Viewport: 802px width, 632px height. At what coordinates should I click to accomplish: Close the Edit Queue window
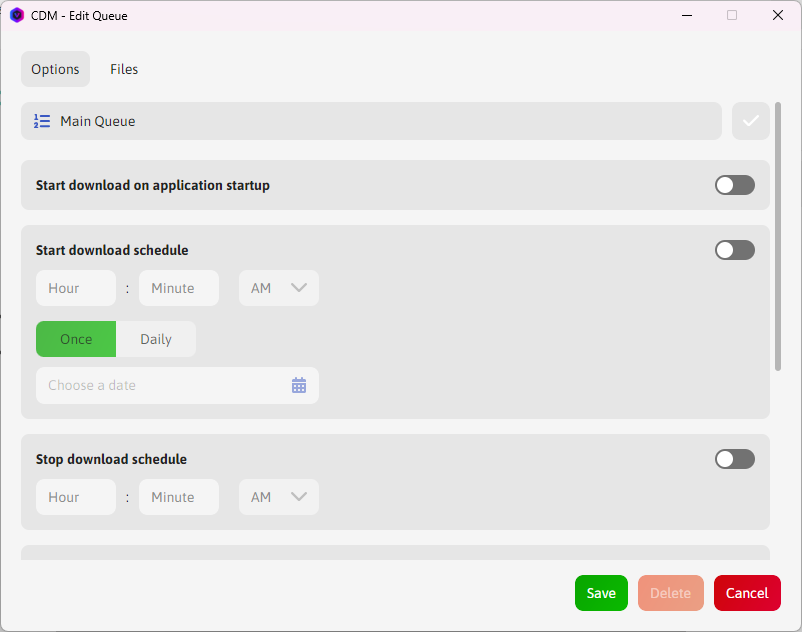pyautogui.click(x=777, y=15)
